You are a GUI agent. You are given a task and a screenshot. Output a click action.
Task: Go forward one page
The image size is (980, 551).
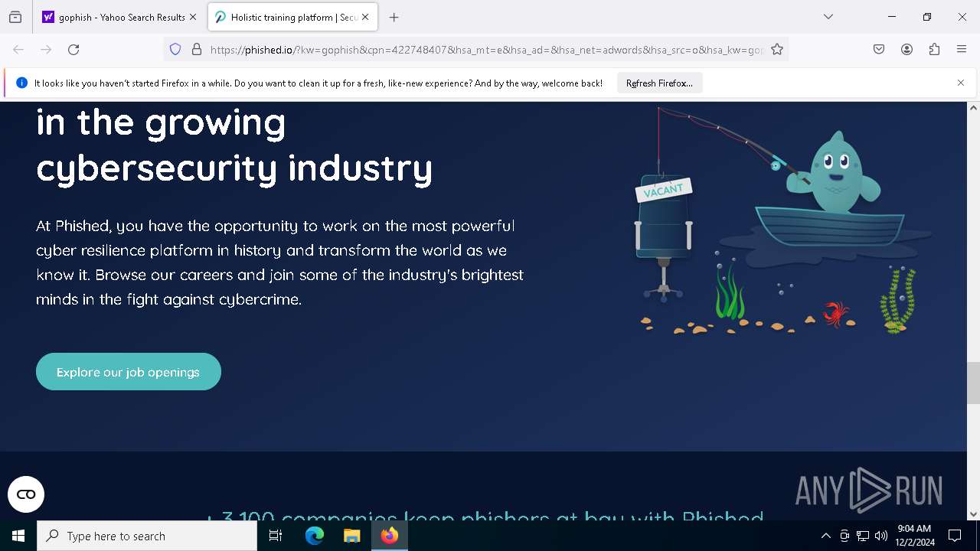coord(46,49)
